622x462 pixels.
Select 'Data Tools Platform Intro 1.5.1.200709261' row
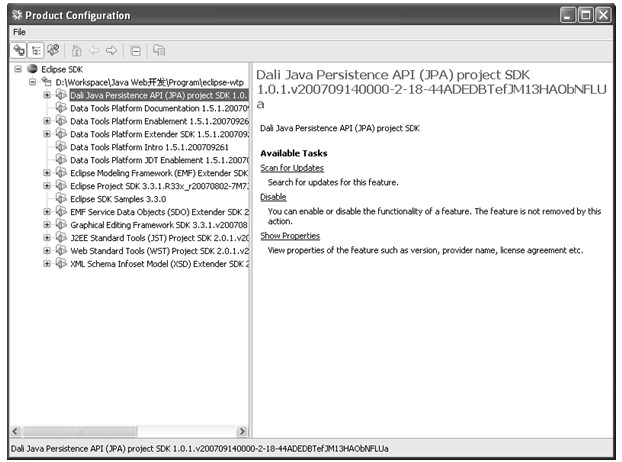coord(150,147)
